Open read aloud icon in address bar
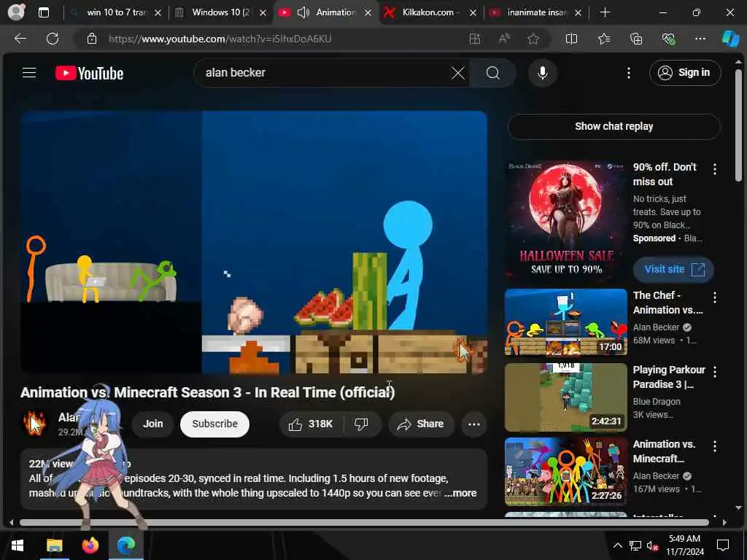The height and width of the screenshot is (560, 747). coord(504,39)
